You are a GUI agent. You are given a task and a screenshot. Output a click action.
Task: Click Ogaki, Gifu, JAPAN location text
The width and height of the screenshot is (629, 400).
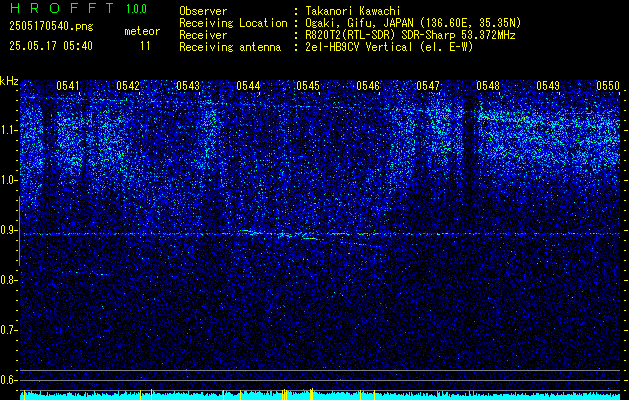click(x=413, y=23)
